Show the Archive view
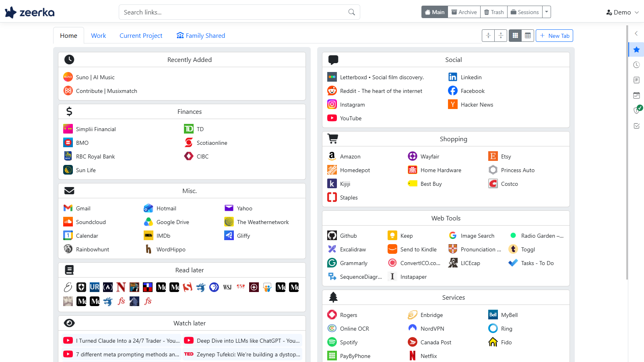This screenshot has width=644, height=362. pos(464,12)
